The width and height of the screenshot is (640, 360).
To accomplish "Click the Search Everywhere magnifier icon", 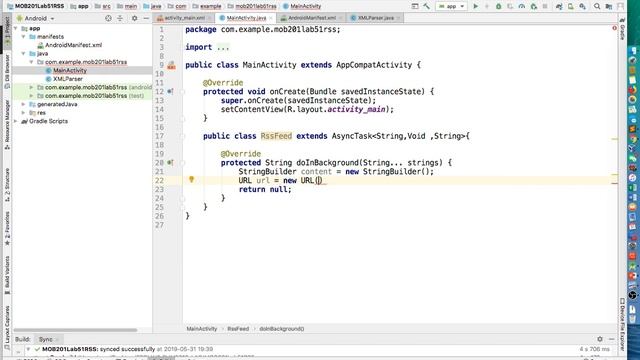I will pyautogui.click(x=597, y=7).
